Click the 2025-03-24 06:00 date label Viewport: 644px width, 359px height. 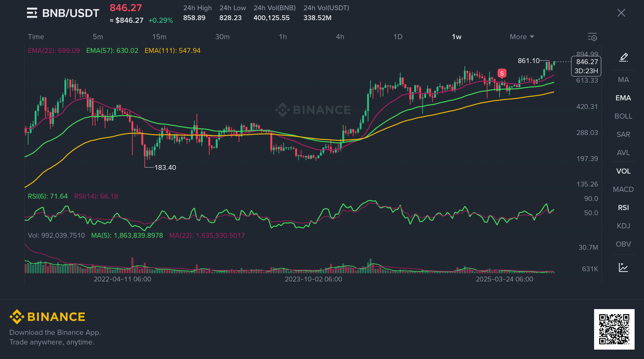[504, 279]
